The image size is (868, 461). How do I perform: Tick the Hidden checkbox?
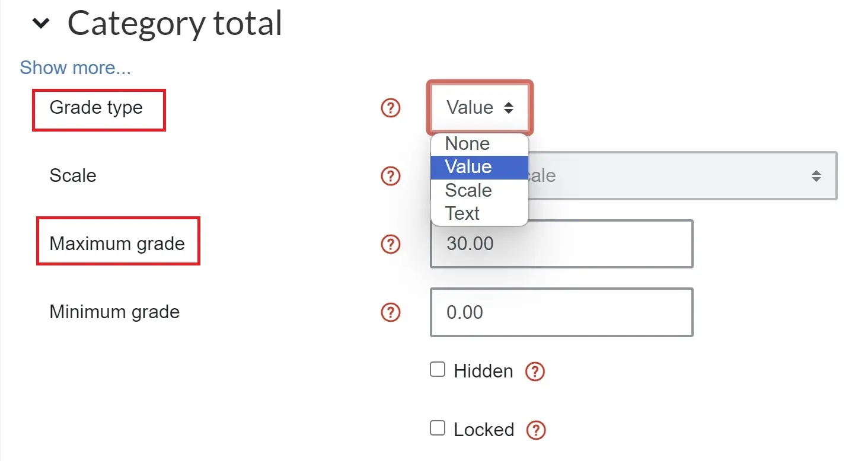pos(438,370)
